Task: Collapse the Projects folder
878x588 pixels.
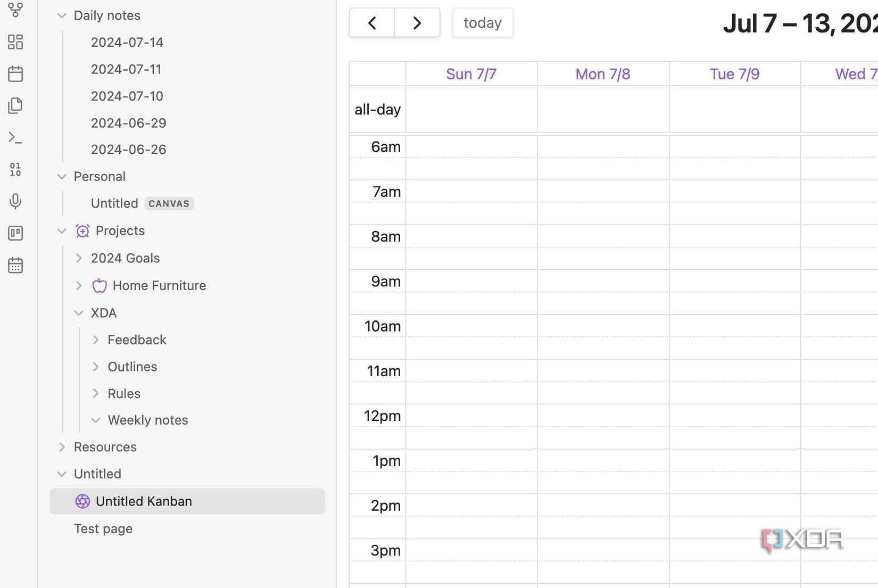Action: (x=62, y=231)
